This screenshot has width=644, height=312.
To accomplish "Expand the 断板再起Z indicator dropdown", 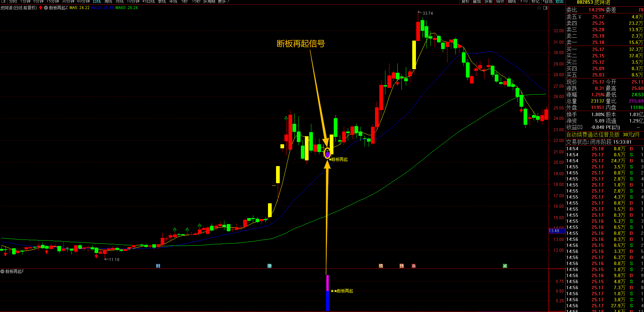I will click(x=46, y=7).
